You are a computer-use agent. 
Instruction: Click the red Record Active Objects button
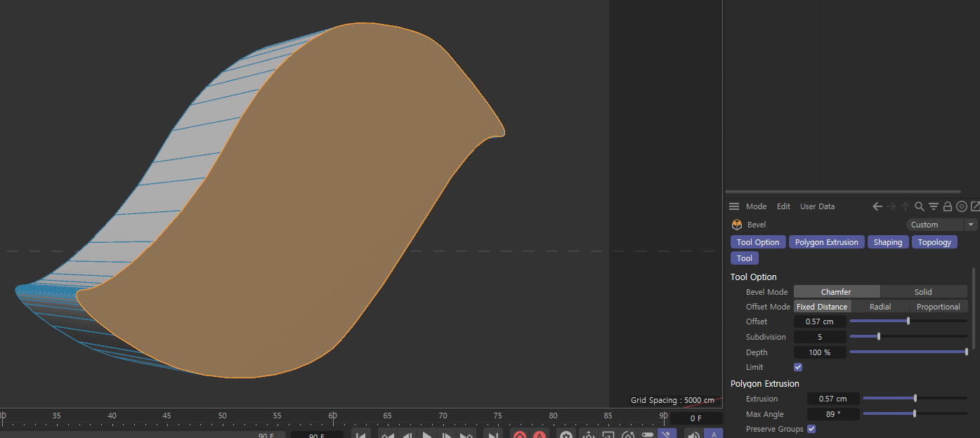coord(520,434)
